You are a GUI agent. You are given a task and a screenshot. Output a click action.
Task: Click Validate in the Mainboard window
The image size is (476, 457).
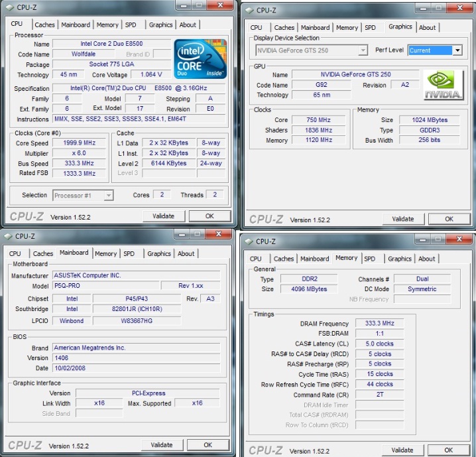coord(162,445)
